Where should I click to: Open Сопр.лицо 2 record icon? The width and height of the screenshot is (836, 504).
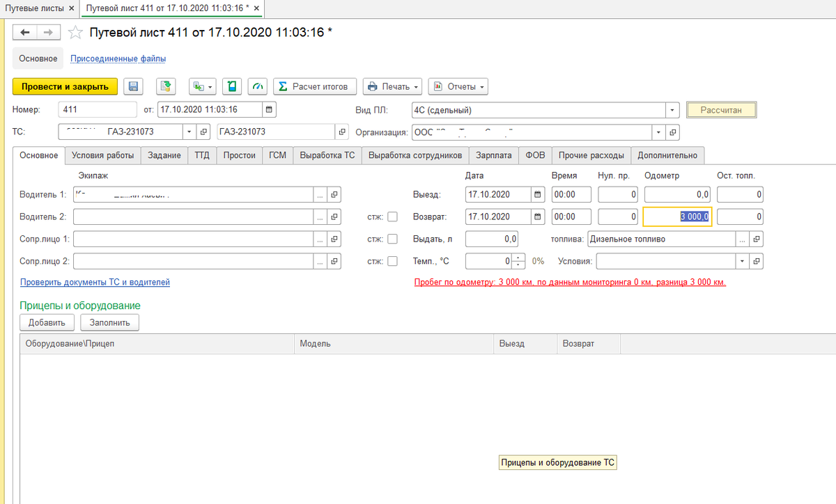334,261
